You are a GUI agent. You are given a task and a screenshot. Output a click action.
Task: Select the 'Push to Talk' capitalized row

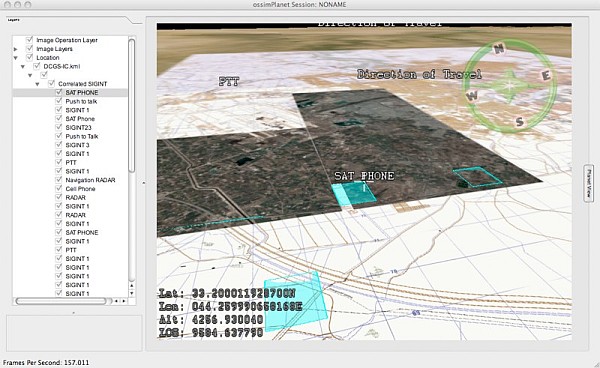82,136
